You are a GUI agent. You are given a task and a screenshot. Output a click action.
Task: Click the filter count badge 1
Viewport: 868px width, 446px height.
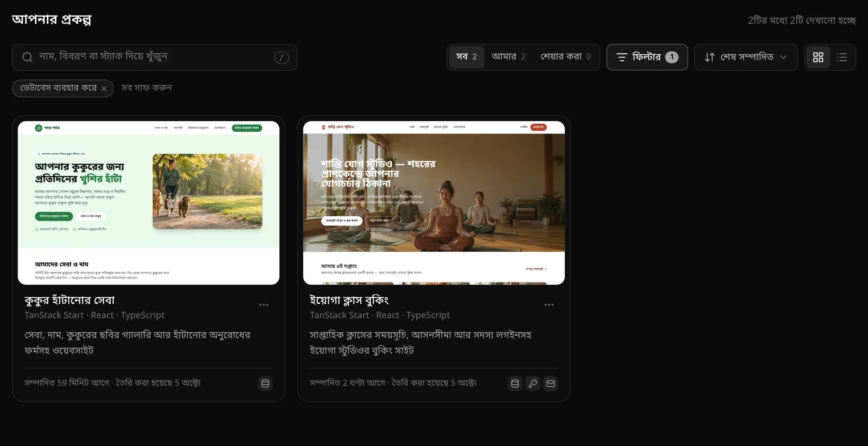[x=671, y=57]
